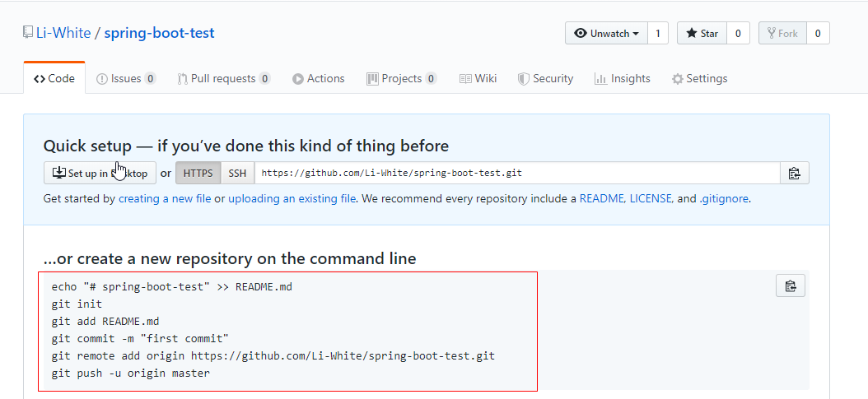
Task: Click inside the repository URL field
Action: tap(516, 174)
